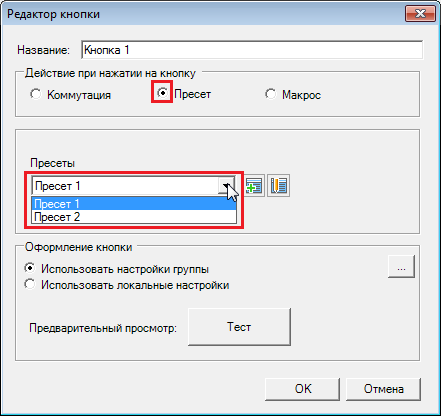
Task: Collapse the Пресеты dropdown arrow
Action: click(226, 186)
